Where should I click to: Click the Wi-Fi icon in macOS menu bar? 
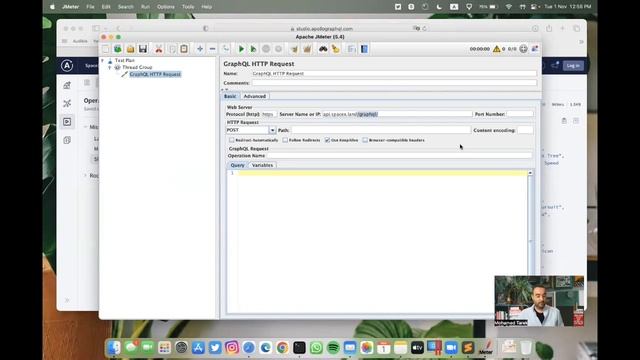(x=508, y=7)
